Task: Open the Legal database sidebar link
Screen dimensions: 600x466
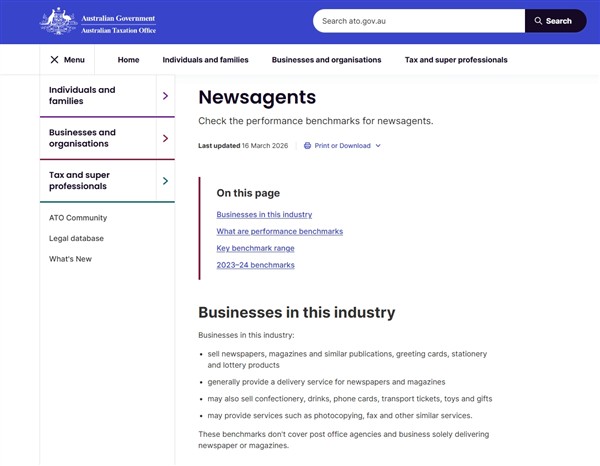Action: 76,238
